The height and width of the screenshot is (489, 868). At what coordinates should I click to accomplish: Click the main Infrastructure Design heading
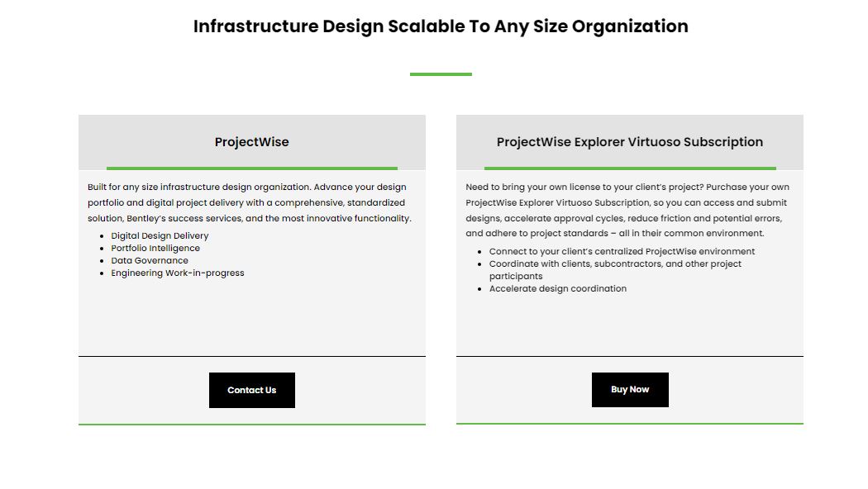pos(440,26)
